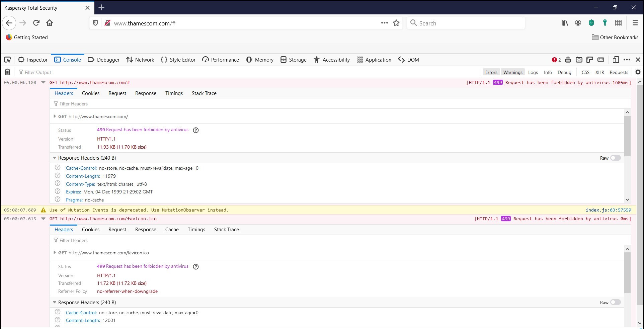Open the Other Bookmarks folder
644x329 pixels.
point(615,37)
